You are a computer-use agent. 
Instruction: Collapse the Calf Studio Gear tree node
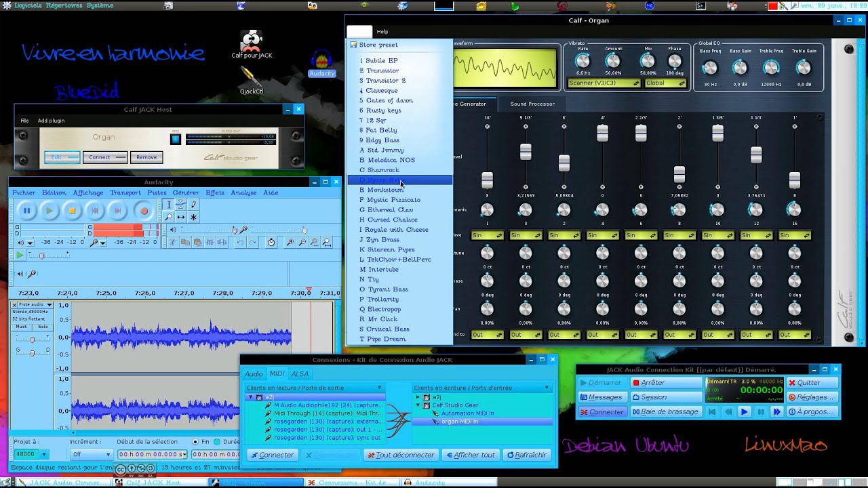point(418,405)
